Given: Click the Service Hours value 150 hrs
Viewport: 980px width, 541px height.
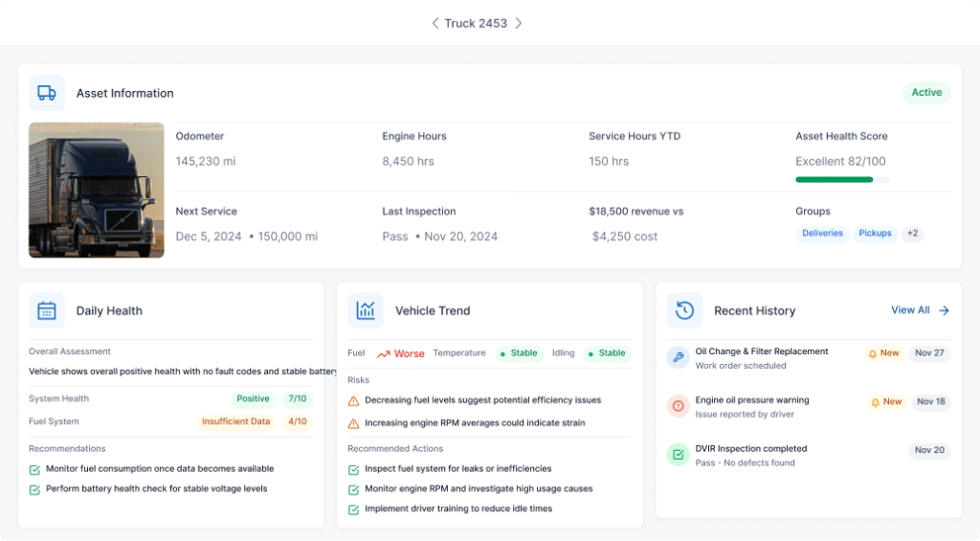Looking at the screenshot, I should (609, 162).
